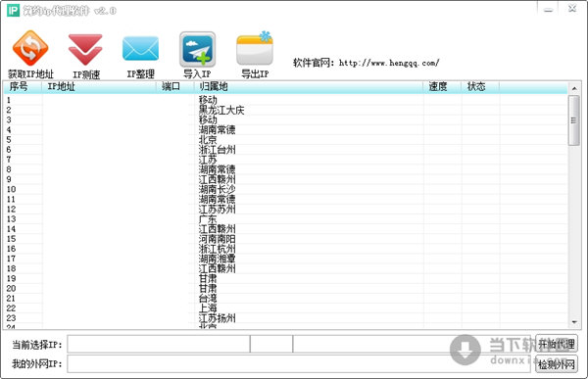Image resolution: width=588 pixels, height=379 pixels.
Task: Click the scrollbar down arrow
Action: 574,322
